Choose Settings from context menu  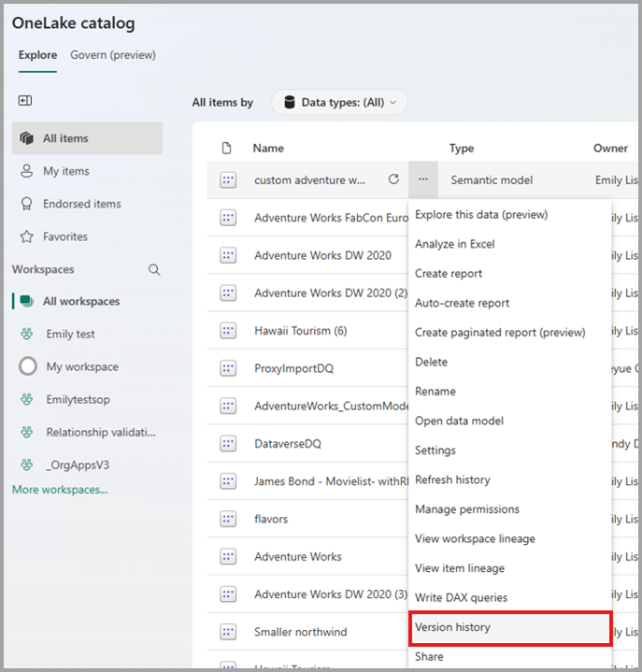510,450
